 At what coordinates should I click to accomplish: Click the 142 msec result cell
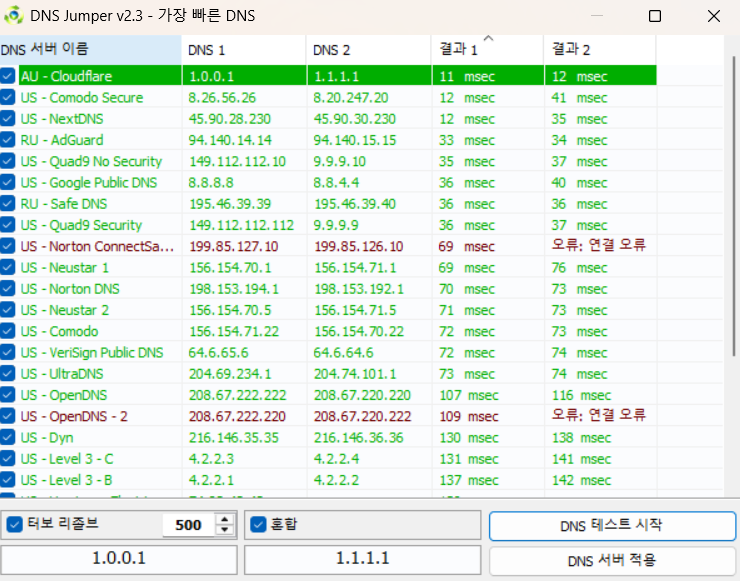[581, 480]
